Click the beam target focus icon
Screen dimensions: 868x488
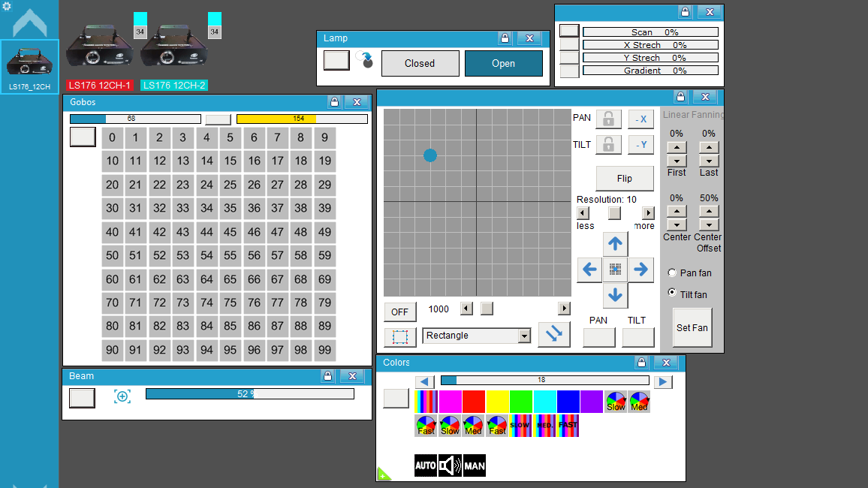click(122, 396)
